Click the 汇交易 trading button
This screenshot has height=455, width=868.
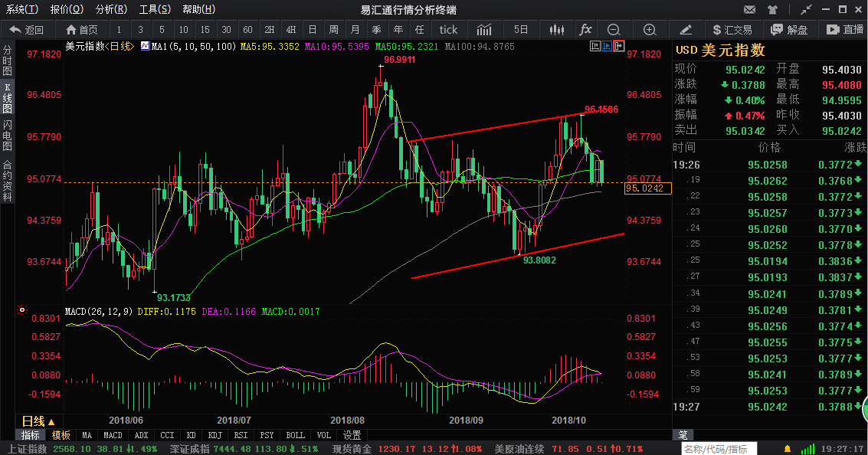point(732,30)
